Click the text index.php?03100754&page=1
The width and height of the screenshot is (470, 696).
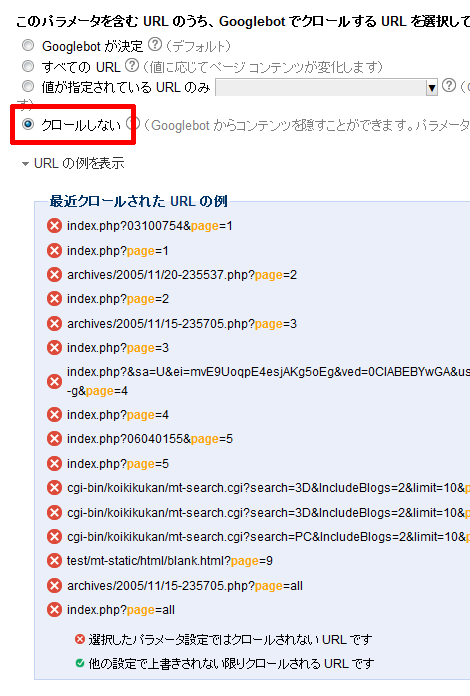[150, 226]
